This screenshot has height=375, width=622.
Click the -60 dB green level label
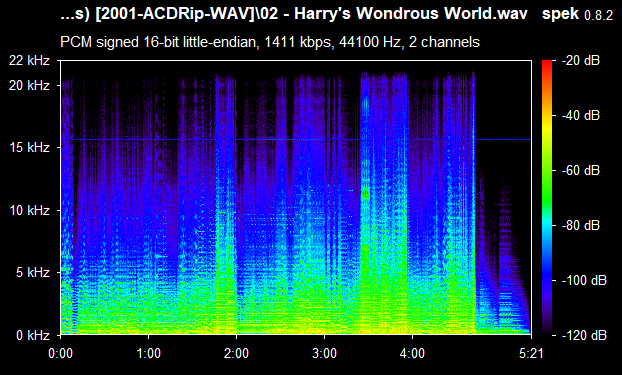click(x=581, y=171)
